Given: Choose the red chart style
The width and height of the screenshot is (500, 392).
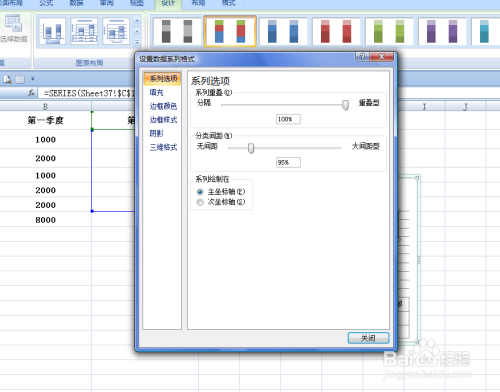Looking at the screenshot, I should [x=336, y=31].
